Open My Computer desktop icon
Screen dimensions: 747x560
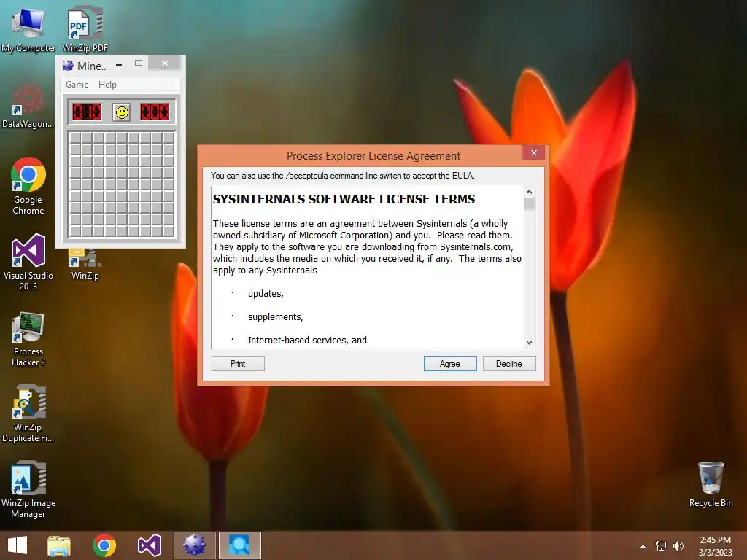coord(28,28)
